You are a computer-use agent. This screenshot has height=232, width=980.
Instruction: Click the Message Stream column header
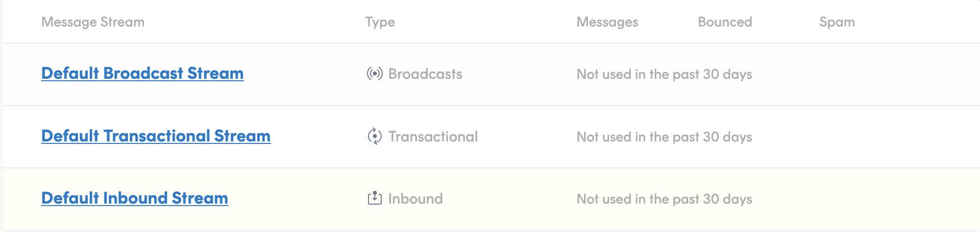point(93,22)
